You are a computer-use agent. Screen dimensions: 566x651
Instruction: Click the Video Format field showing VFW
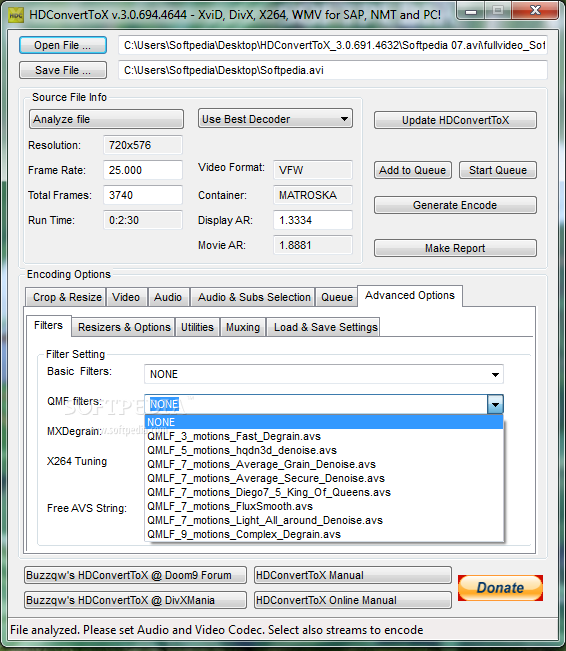click(313, 170)
